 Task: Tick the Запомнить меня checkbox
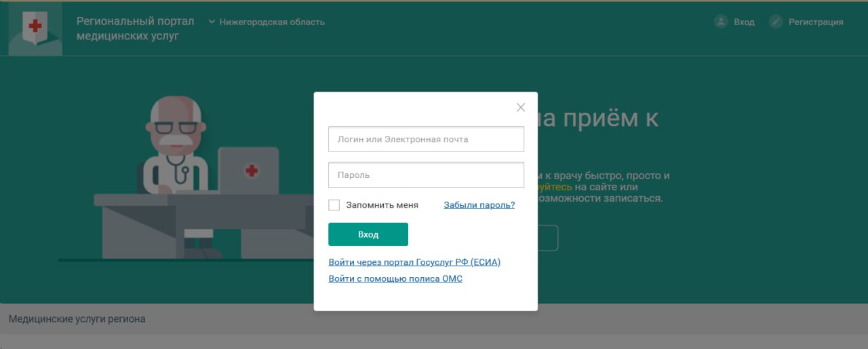click(x=334, y=205)
